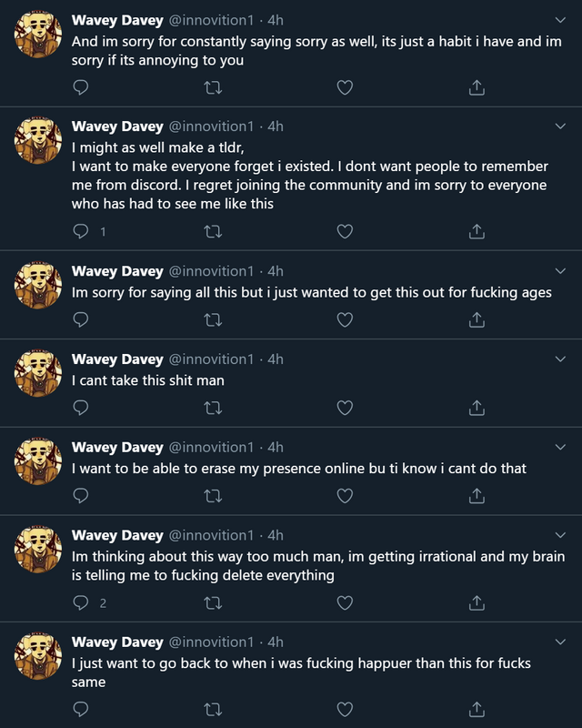Expand the caret menu on the tldr tweet
The height and width of the screenshot is (728, 582).
click(x=560, y=124)
